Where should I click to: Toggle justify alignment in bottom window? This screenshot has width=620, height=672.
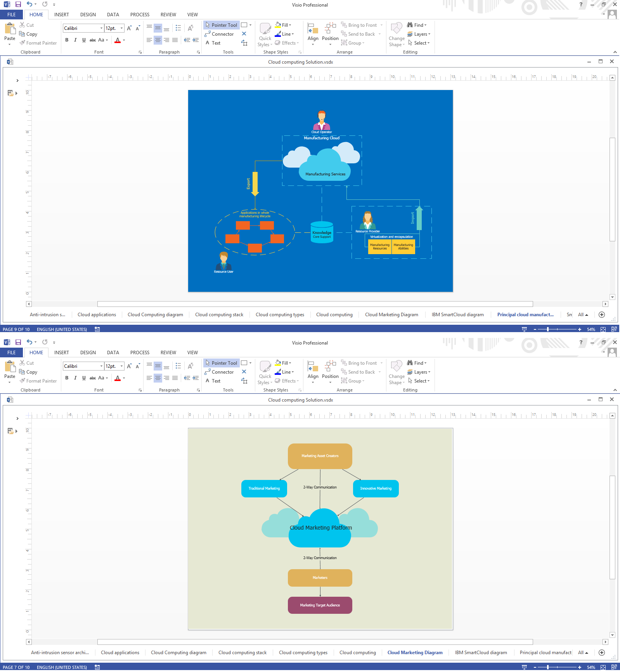click(x=175, y=378)
